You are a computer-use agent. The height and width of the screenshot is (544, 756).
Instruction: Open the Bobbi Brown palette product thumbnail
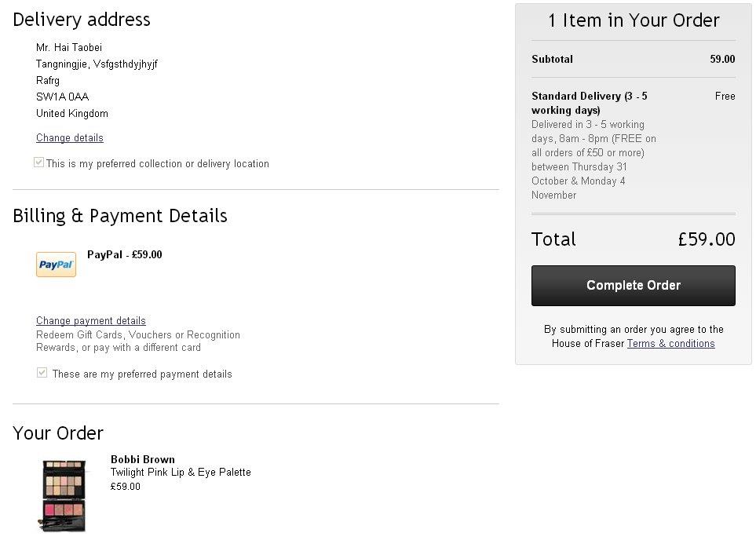[64, 495]
